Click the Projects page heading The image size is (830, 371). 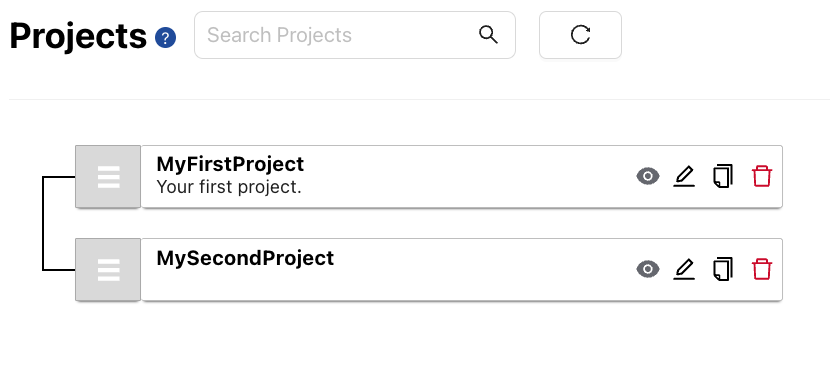[x=78, y=37]
